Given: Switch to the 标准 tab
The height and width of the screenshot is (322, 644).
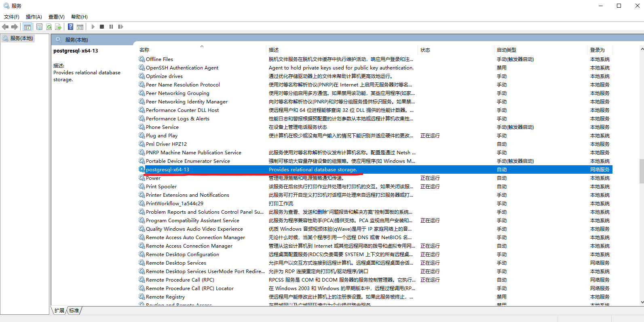Looking at the screenshot, I should 74,310.
